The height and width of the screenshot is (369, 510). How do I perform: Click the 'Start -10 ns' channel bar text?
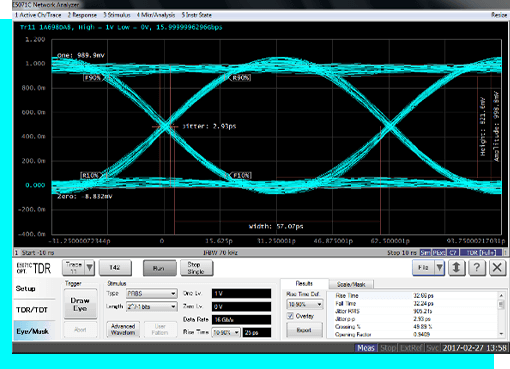pos(38,253)
